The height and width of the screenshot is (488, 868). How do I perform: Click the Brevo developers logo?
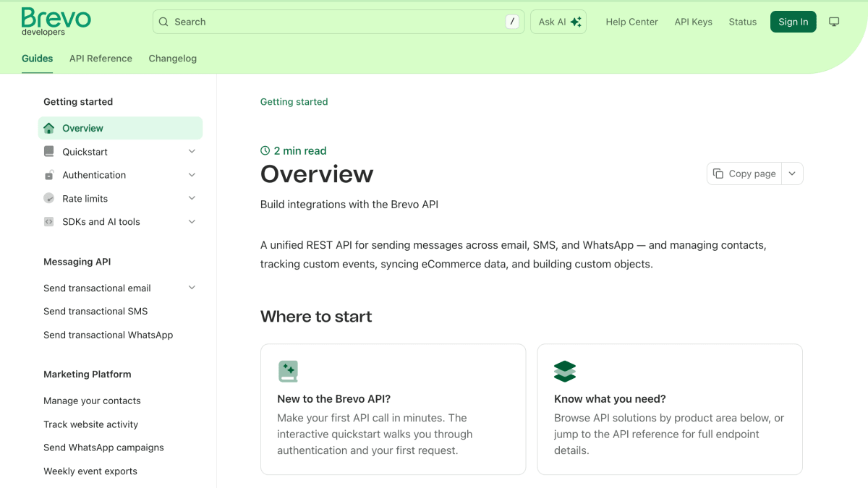coord(56,22)
